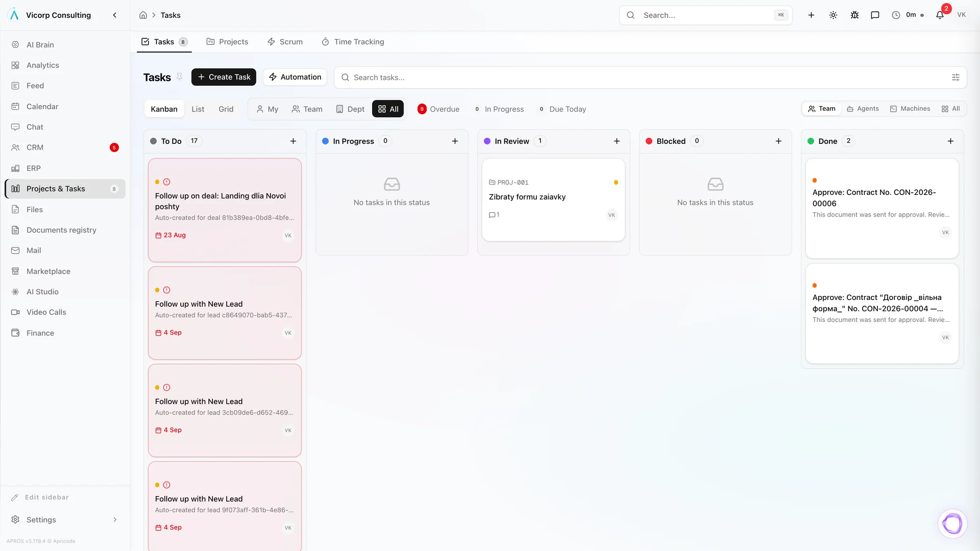Click the home breadcrumb icon
This screenshot has height=551, width=980.
coord(143,15)
